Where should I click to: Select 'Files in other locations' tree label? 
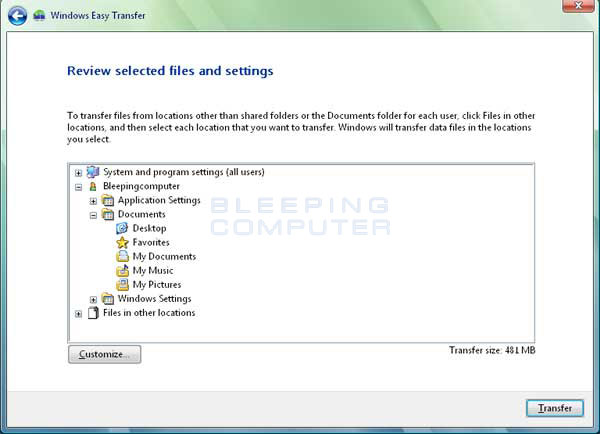click(149, 313)
